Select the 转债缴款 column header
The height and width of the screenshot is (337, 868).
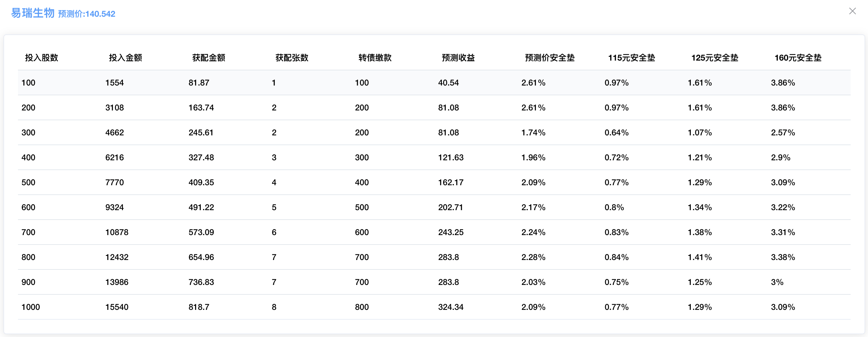tap(375, 58)
